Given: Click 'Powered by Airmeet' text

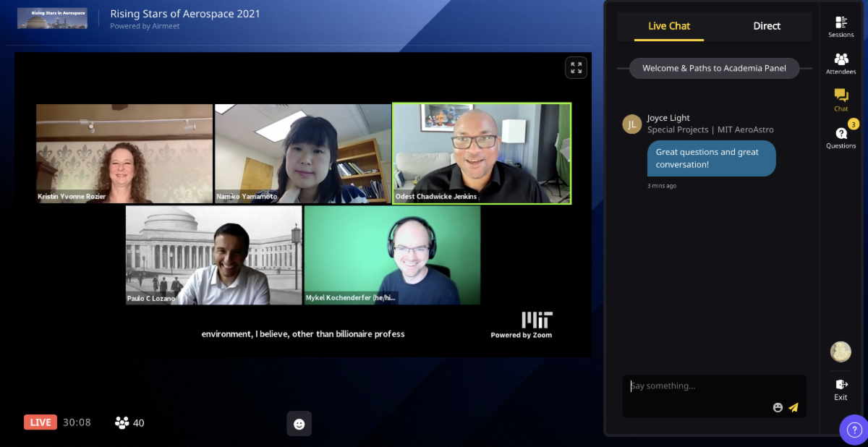Looking at the screenshot, I should tap(145, 26).
